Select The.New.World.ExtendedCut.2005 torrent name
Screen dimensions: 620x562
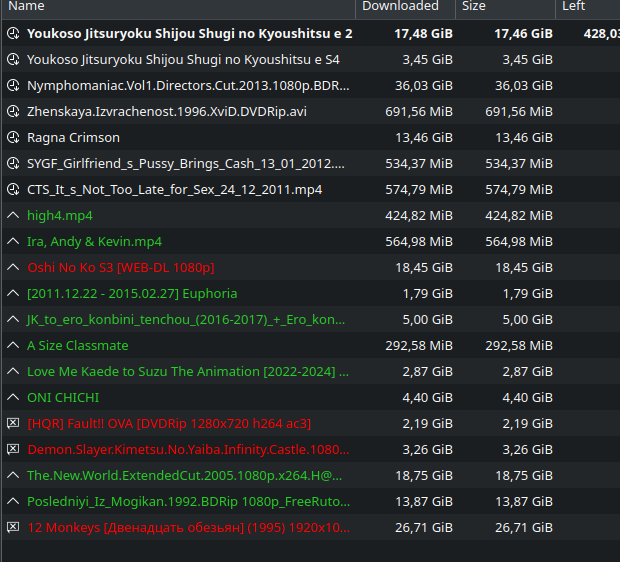pyautogui.click(x=184, y=475)
